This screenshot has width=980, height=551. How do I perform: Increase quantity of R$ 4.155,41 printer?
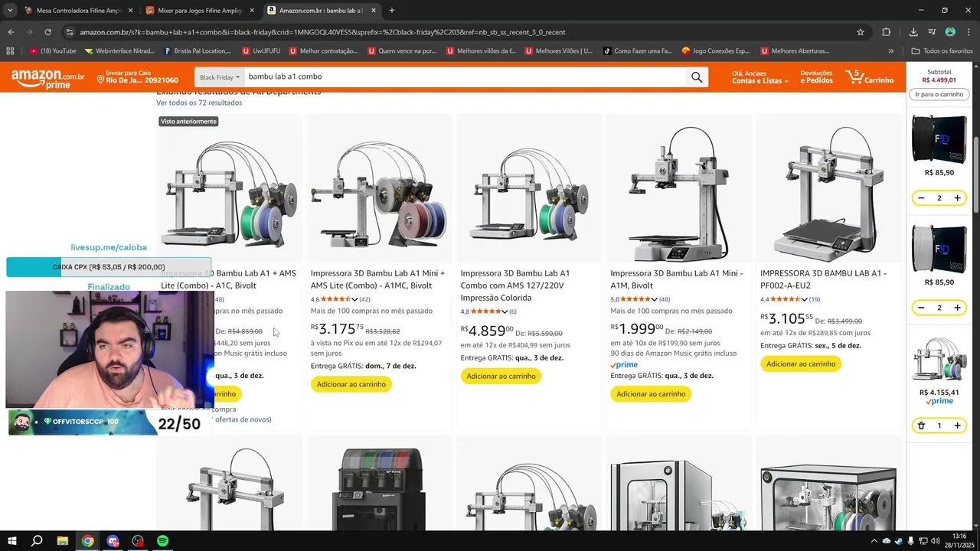pos(957,425)
